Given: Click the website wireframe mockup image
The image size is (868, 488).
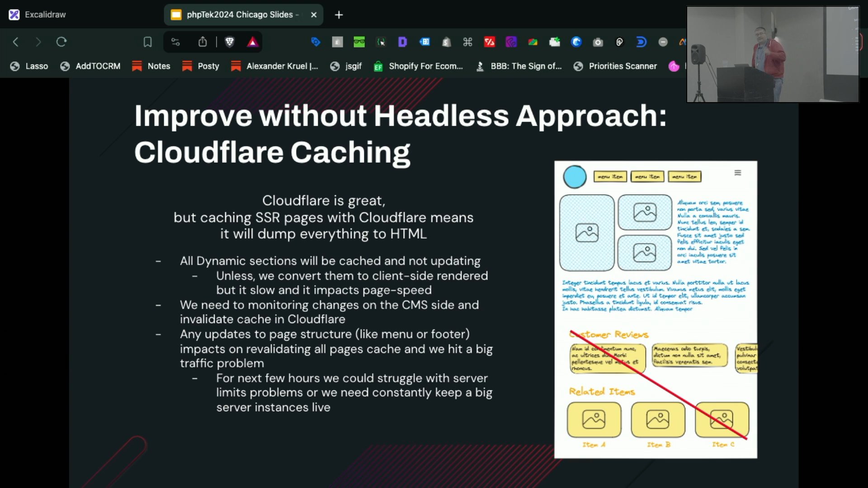Looking at the screenshot, I should click(656, 310).
